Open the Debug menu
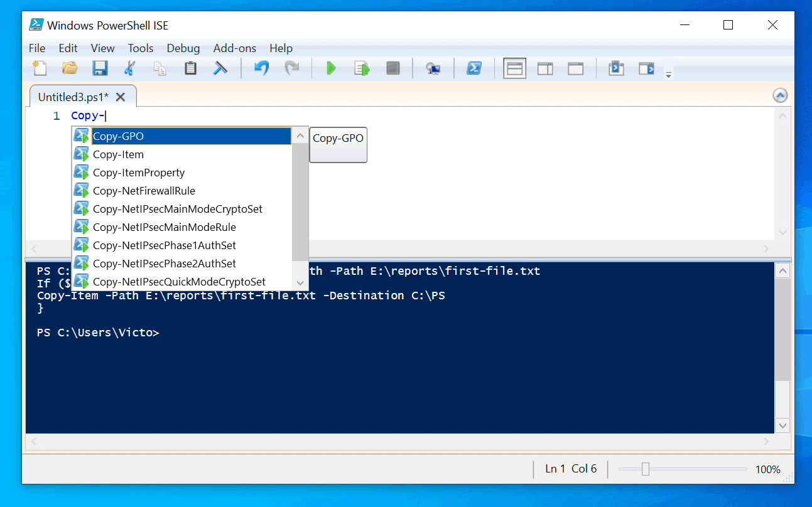This screenshot has height=507, width=812. [x=183, y=48]
